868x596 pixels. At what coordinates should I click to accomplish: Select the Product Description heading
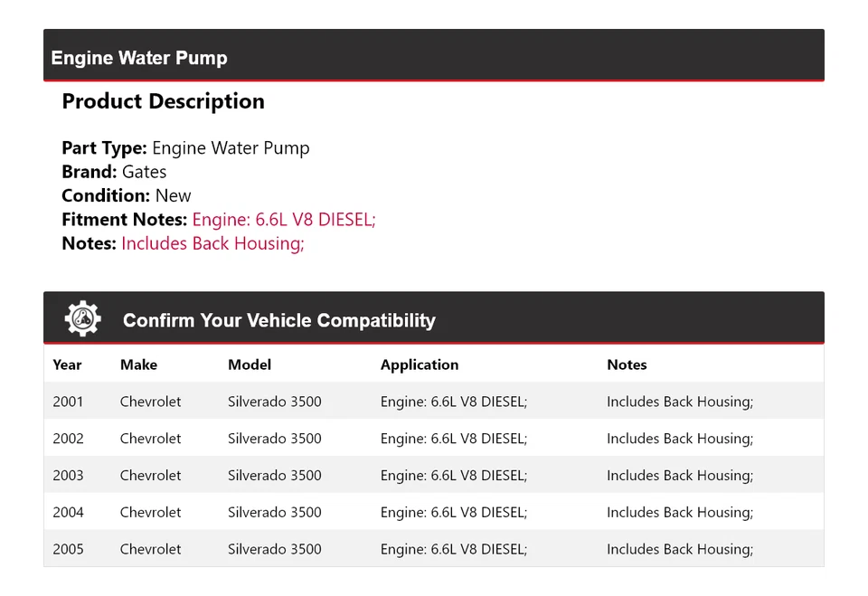pyautogui.click(x=163, y=101)
